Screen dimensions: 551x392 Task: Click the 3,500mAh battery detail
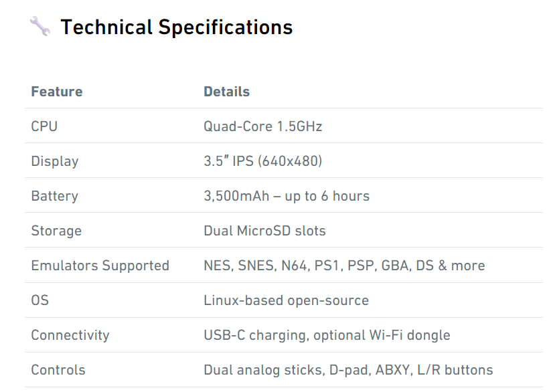click(x=287, y=196)
